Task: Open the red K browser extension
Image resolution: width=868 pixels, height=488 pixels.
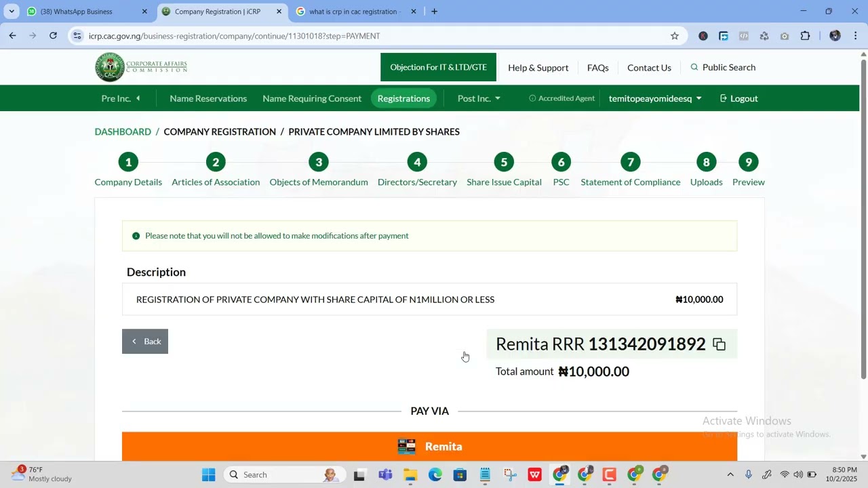Action: [703, 36]
